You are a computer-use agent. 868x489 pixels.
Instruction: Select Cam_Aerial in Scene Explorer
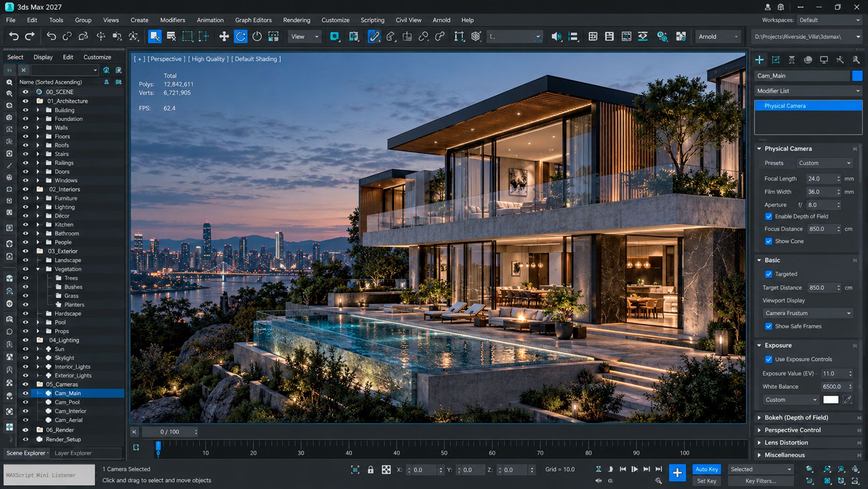(x=69, y=420)
